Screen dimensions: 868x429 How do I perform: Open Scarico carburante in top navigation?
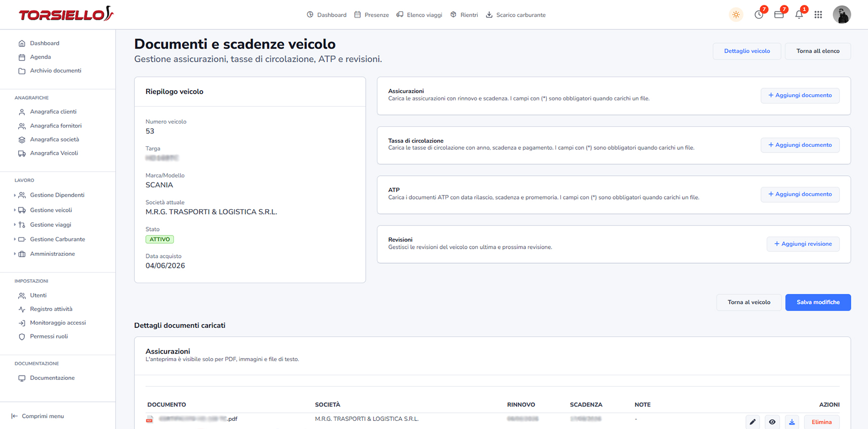[516, 15]
